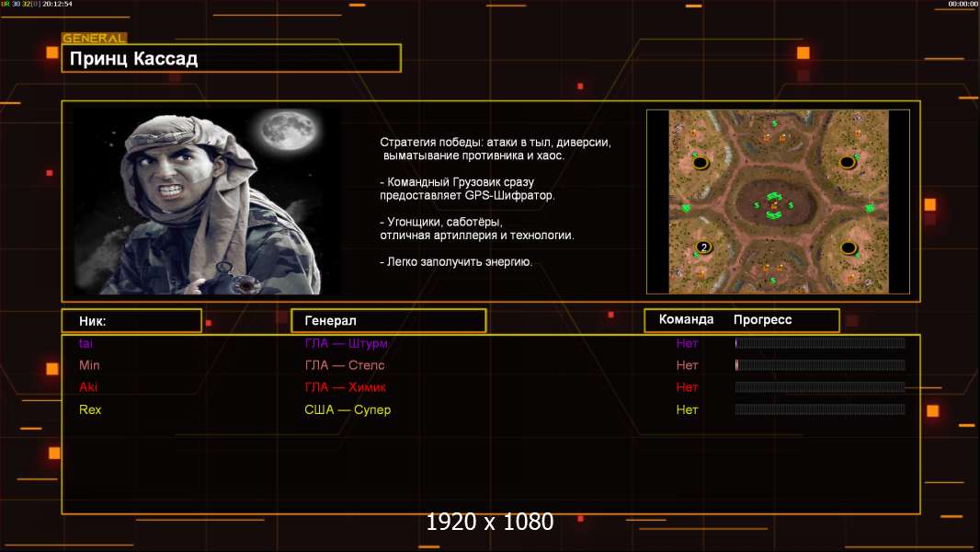This screenshot has height=552, width=980.
Task: Click the Прогресс column header
Action: point(762,319)
